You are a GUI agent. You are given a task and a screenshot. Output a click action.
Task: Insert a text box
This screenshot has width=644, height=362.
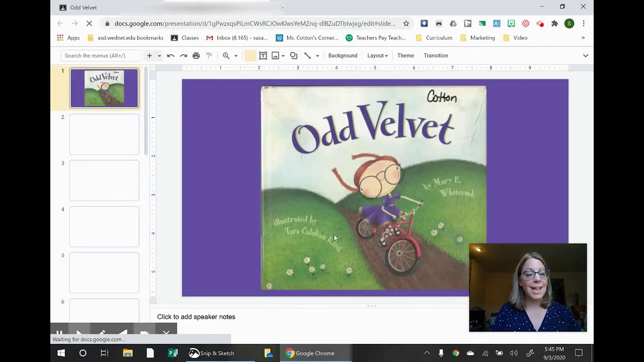pyautogui.click(x=263, y=56)
